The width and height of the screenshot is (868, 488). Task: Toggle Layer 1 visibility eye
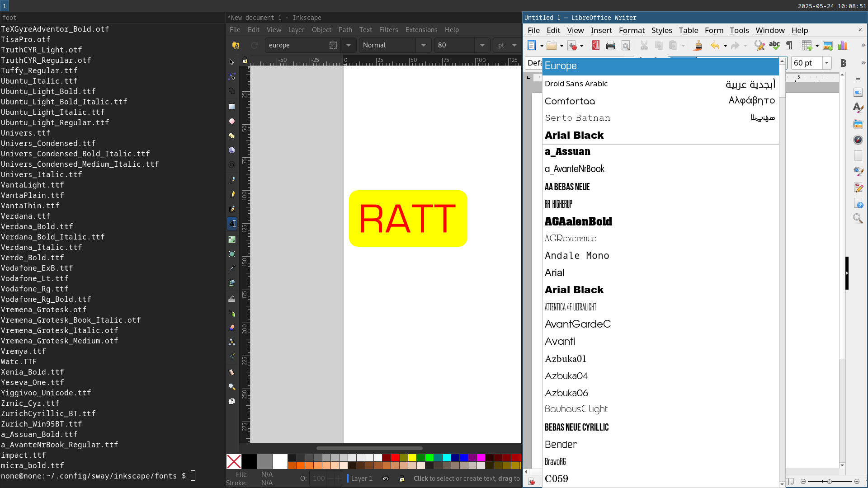point(386,479)
